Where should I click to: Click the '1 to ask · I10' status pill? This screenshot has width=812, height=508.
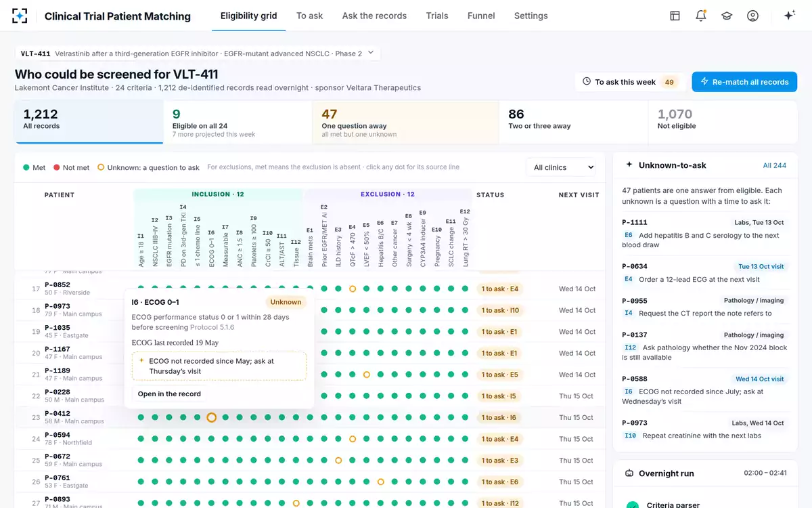click(500, 310)
